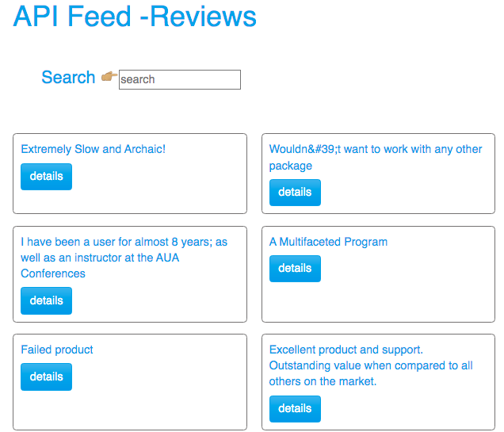504x432 pixels.
Task: View details of AUA Conferences instructor review
Action: [x=46, y=301]
